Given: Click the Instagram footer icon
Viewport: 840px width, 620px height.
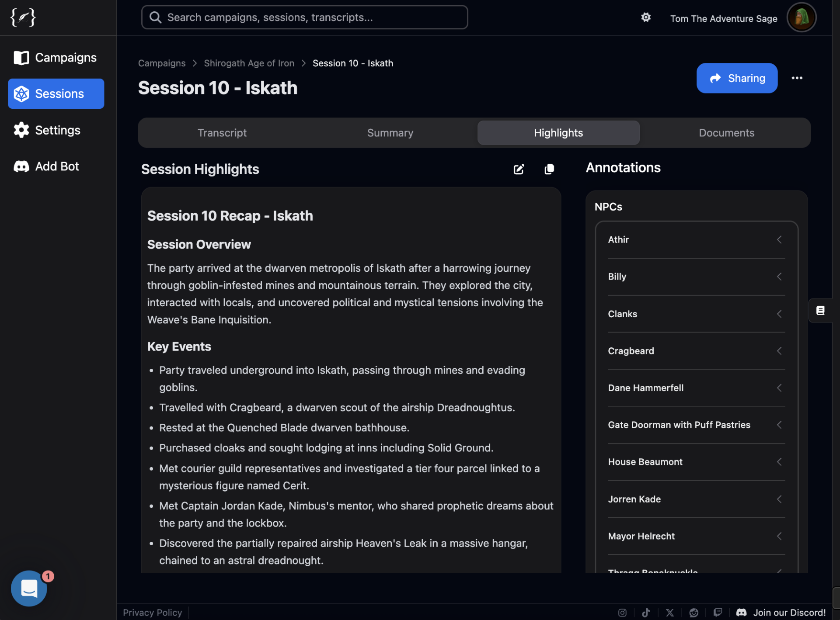Looking at the screenshot, I should (622, 612).
